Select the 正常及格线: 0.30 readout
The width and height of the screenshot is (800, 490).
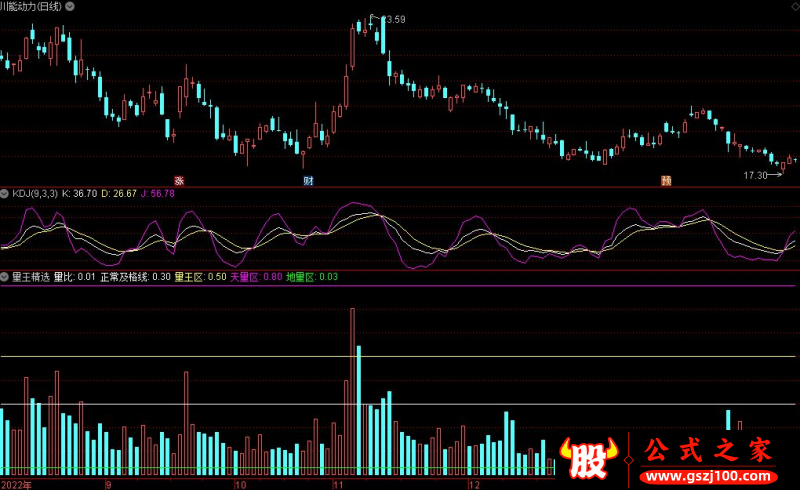pyautogui.click(x=135, y=277)
